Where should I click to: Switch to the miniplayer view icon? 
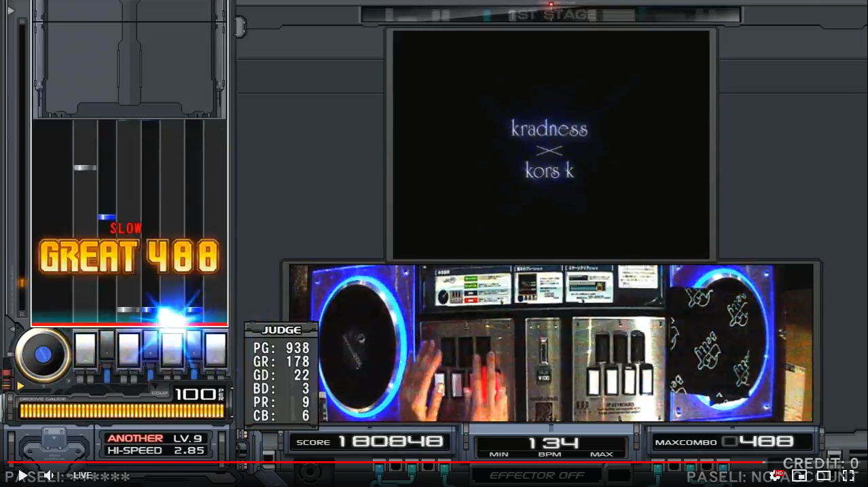click(799, 475)
